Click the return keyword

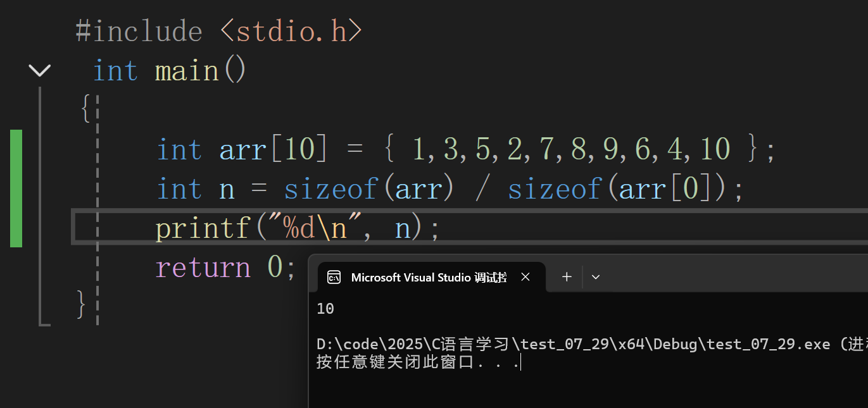tap(203, 268)
